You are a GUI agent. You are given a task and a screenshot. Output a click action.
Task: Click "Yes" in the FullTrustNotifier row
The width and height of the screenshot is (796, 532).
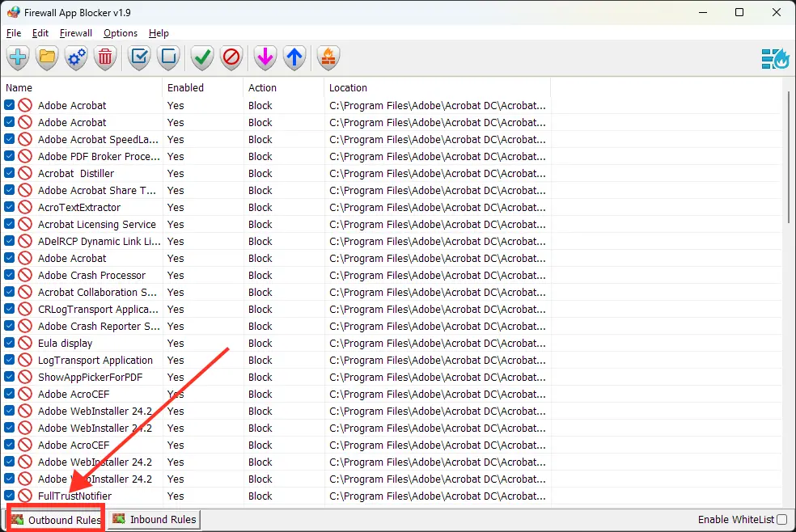pos(176,496)
